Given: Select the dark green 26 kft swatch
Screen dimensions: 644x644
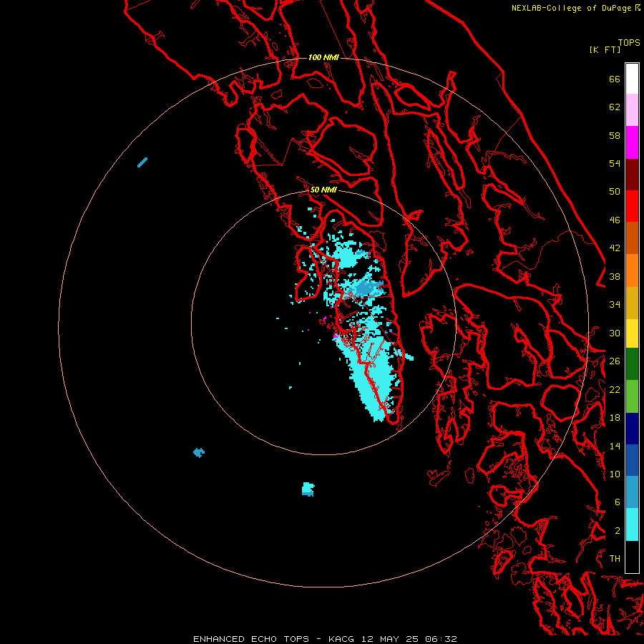Looking at the screenshot, I should coord(632,364).
